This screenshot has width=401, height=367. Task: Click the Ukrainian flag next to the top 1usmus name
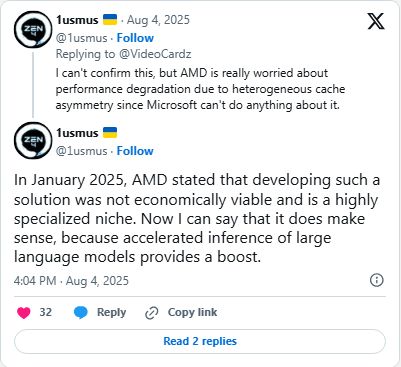(110, 20)
